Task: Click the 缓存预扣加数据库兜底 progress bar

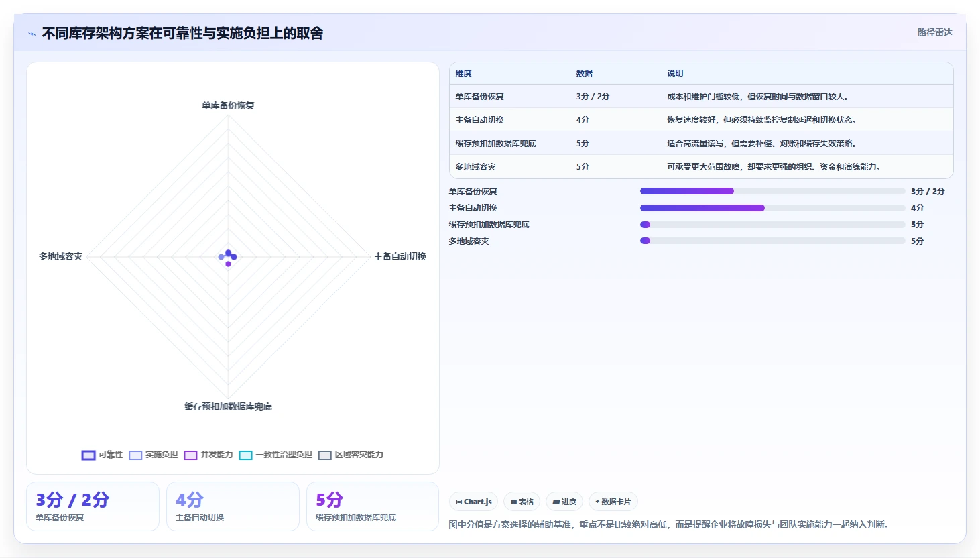Action: pyautogui.click(x=772, y=225)
